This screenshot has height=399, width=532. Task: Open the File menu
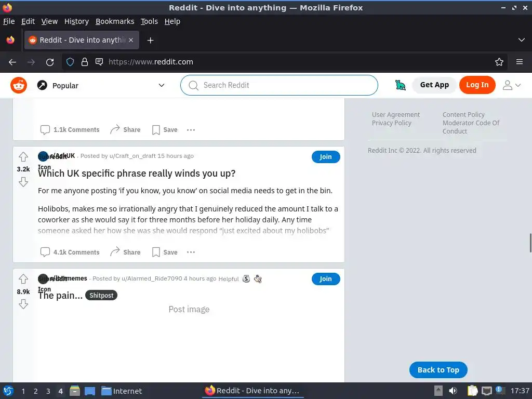coord(9,21)
